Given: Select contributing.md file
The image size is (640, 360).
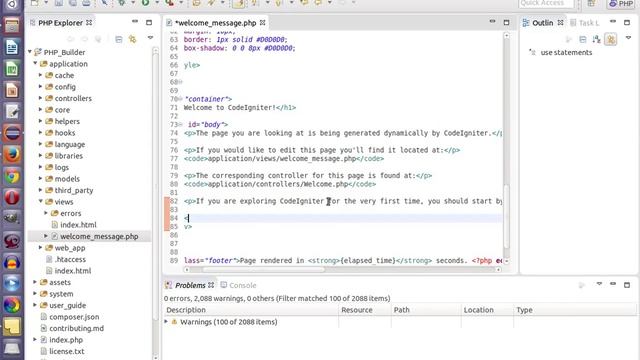Looking at the screenshot, I should point(76,328).
